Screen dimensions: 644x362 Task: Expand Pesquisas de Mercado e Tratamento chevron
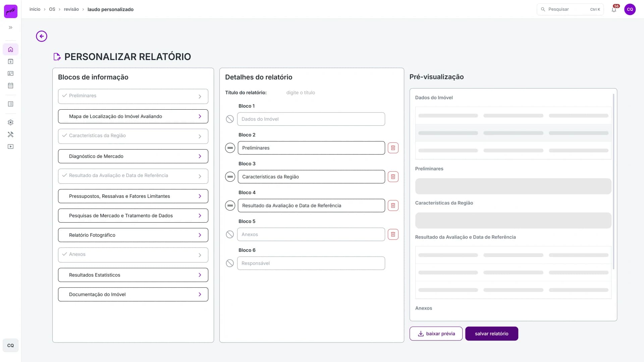pos(200,216)
